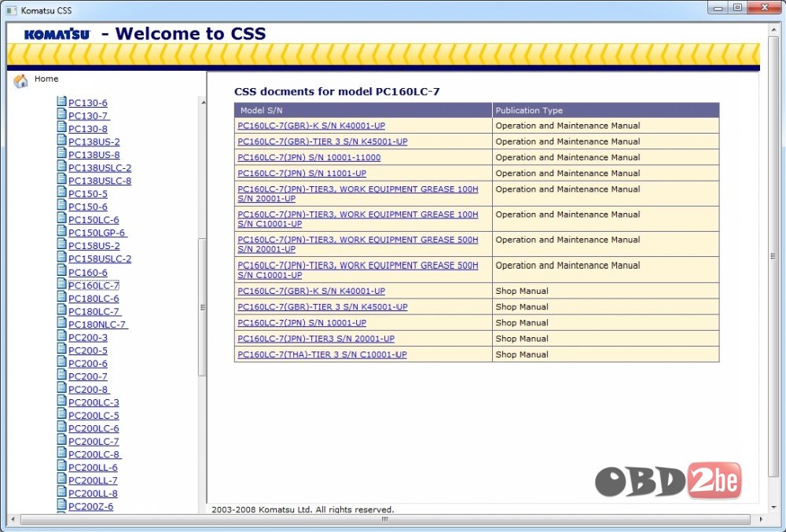Screen dimensions: 786x532
Task: Click horizontal scrollbar right arrow
Action: click(x=761, y=520)
